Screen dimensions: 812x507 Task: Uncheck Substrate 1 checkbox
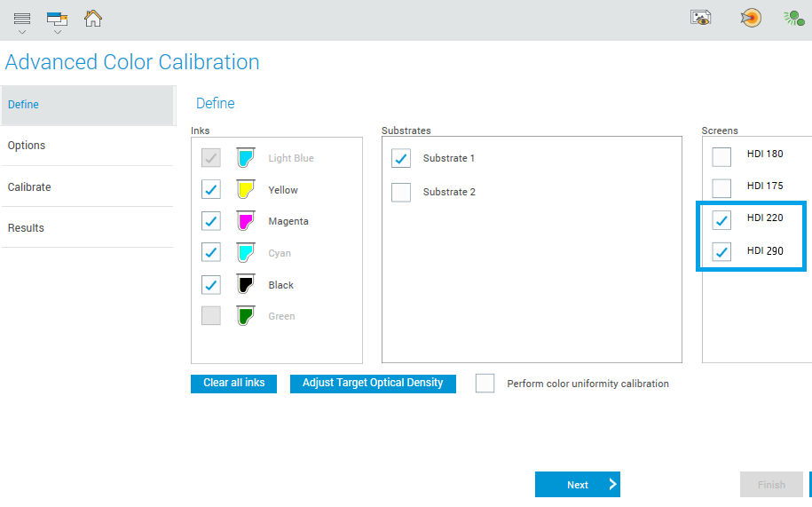coord(401,158)
